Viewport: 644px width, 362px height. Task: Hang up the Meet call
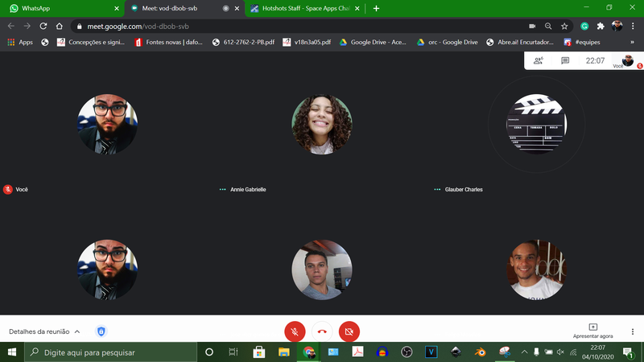click(322, 331)
